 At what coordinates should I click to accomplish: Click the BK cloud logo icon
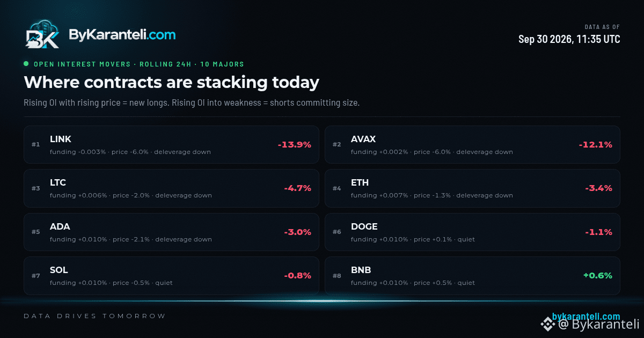(x=42, y=35)
